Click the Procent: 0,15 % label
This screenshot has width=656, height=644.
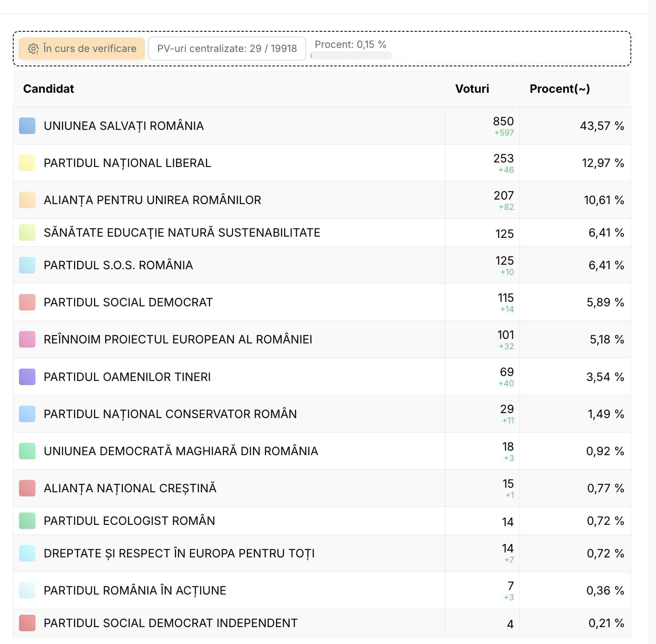[350, 45]
